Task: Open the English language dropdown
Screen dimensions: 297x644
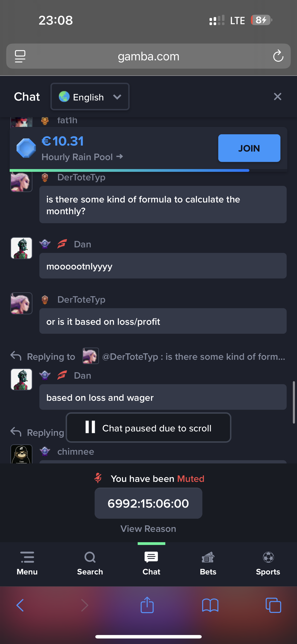Action: (90, 97)
